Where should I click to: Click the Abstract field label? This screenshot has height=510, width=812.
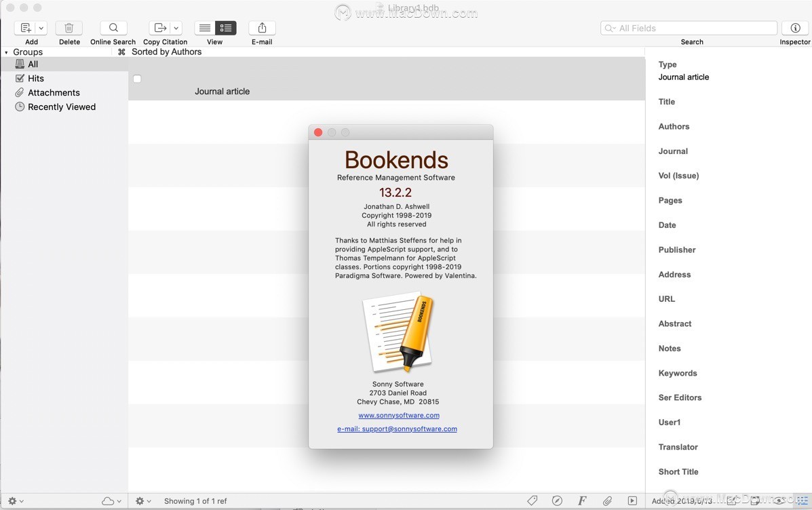675,323
